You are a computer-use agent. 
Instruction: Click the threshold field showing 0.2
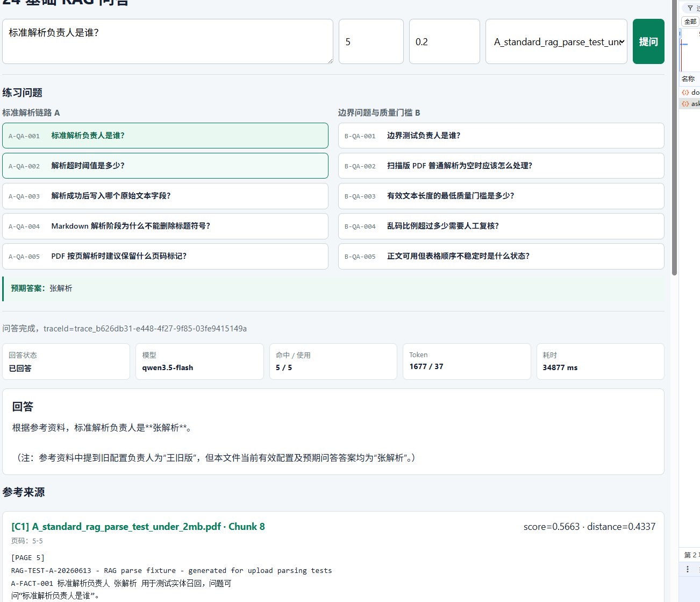(x=444, y=41)
